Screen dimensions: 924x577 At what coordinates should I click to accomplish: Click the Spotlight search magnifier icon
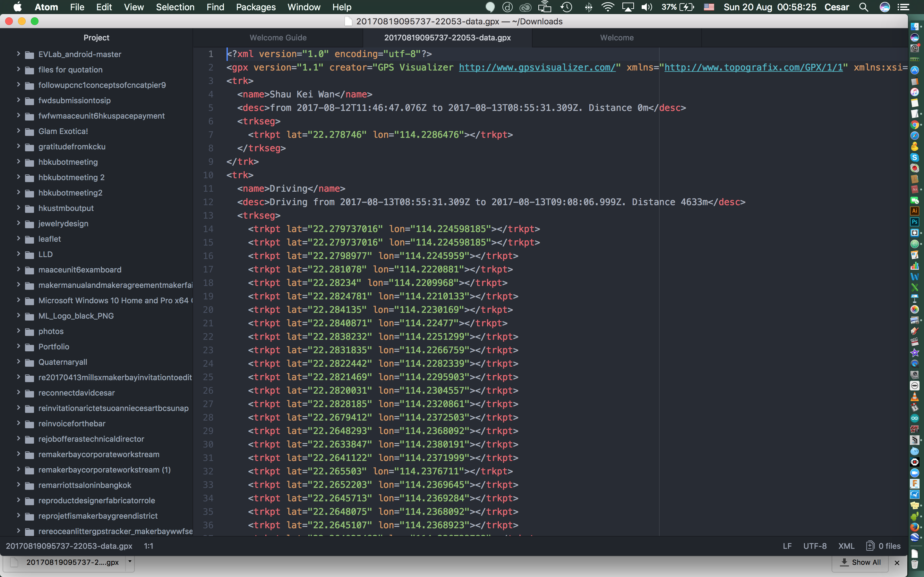[x=863, y=7]
